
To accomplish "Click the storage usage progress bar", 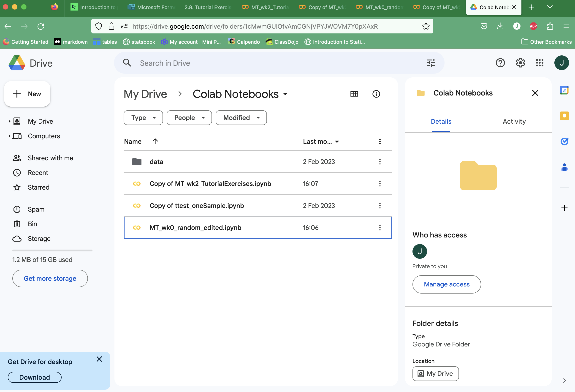I will tap(52, 250).
